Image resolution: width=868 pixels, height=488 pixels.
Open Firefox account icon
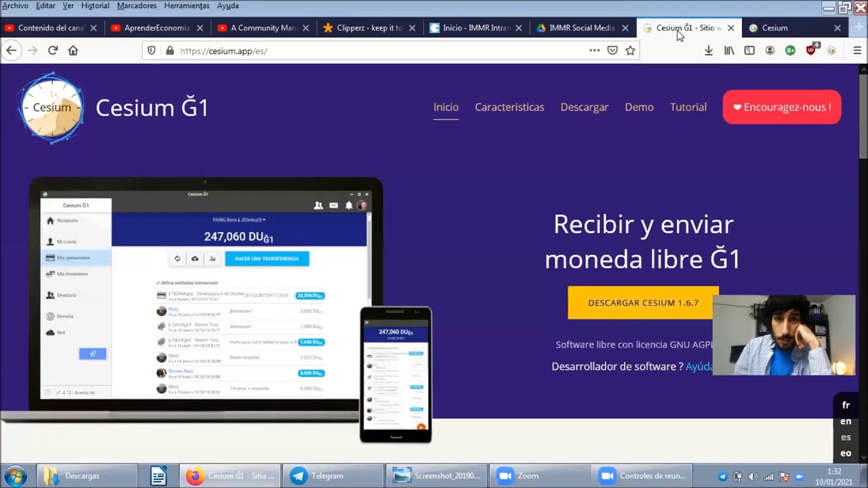click(x=770, y=50)
